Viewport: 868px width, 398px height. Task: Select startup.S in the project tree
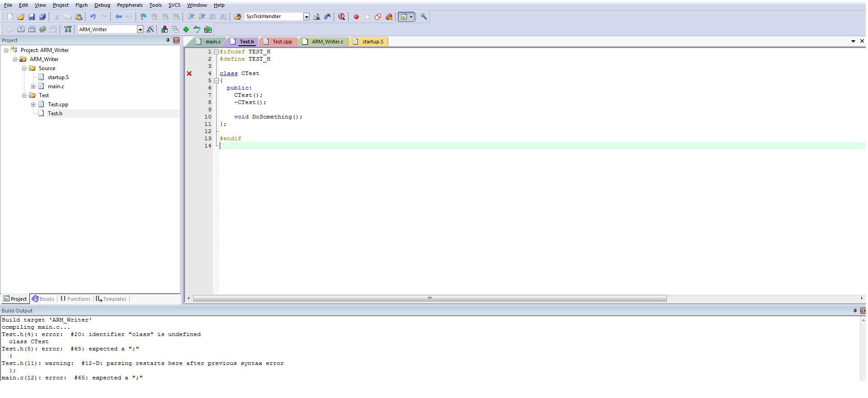tap(58, 77)
